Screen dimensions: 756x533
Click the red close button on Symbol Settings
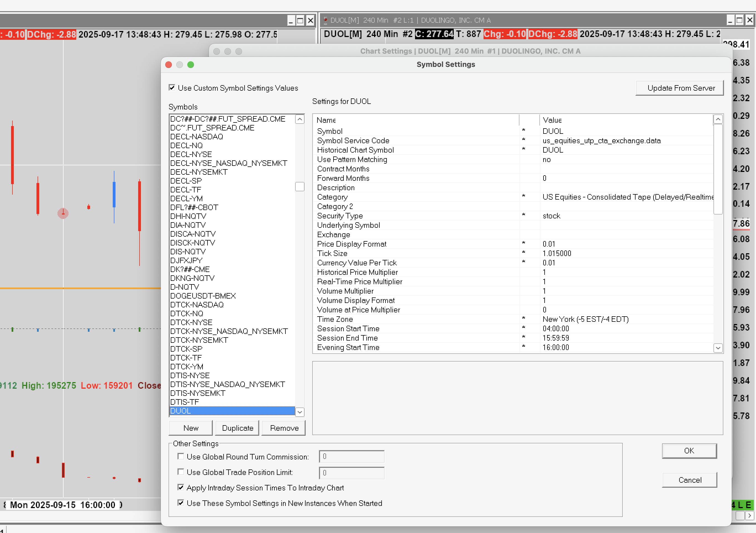[169, 65]
